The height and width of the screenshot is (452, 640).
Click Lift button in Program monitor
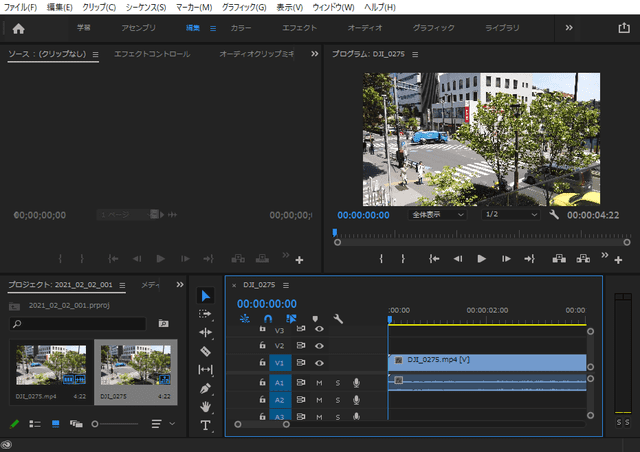[x=559, y=258]
